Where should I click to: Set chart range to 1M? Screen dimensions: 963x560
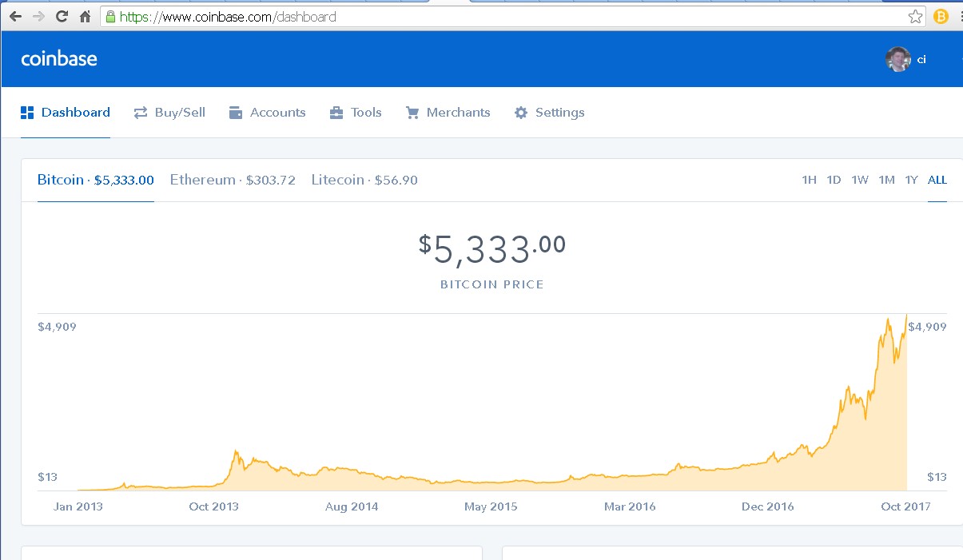click(x=886, y=180)
